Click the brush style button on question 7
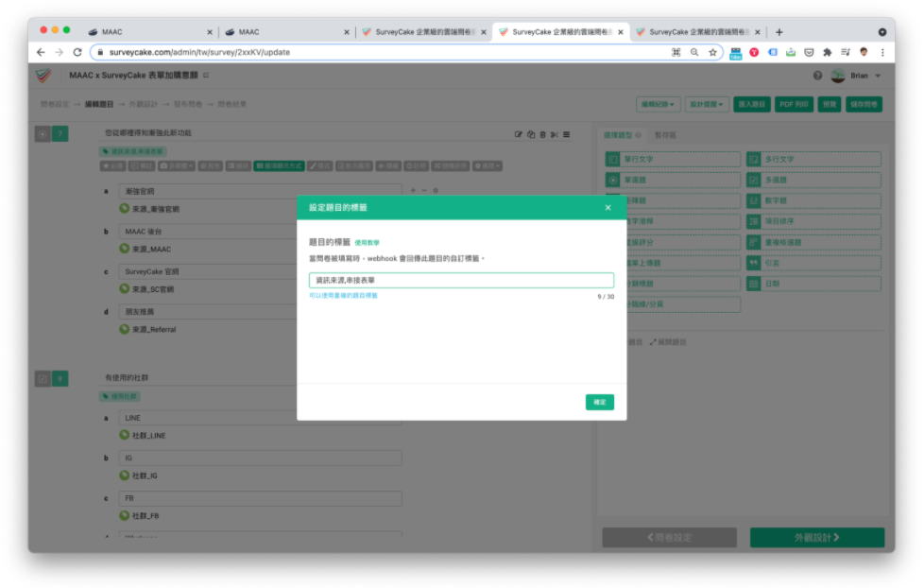The width and height of the screenshot is (924, 588). tap(320, 166)
